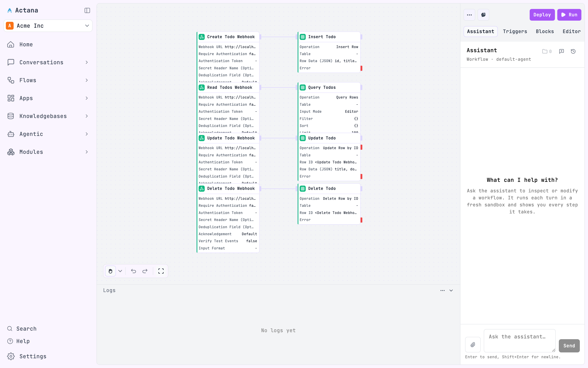Image resolution: width=588 pixels, height=368 pixels.
Task: Click the Insert Todo Error output port
Action: point(361,68)
